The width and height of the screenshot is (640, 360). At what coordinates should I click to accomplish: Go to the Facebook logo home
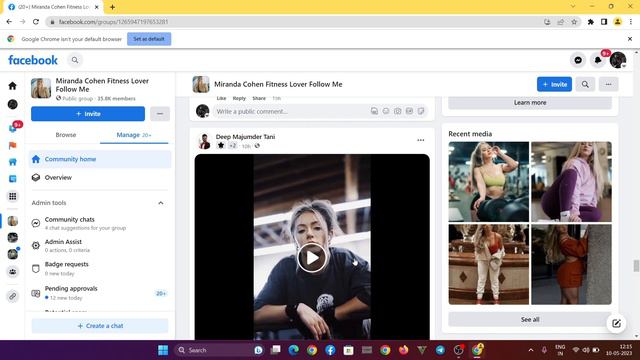(x=33, y=60)
